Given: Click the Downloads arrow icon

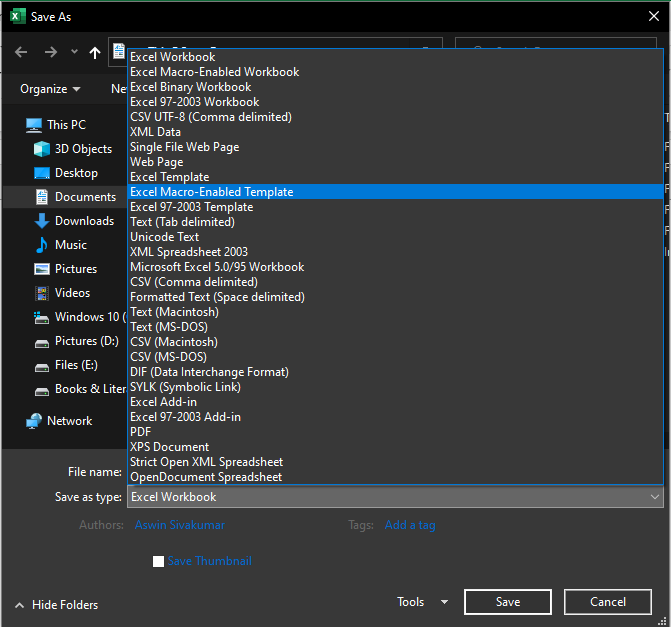Looking at the screenshot, I should click(42, 221).
